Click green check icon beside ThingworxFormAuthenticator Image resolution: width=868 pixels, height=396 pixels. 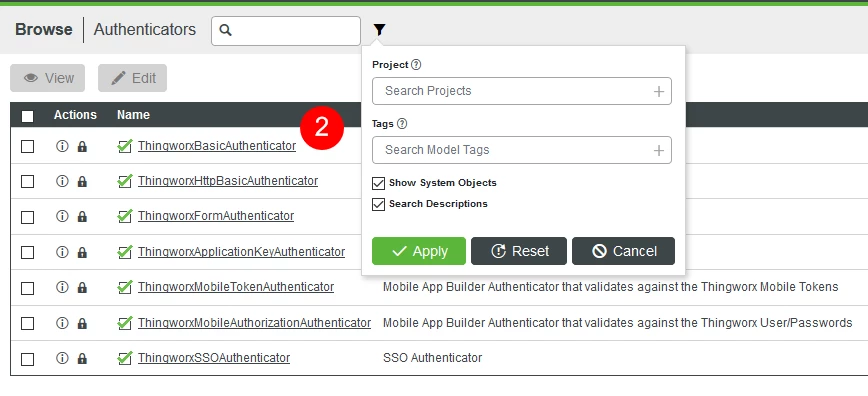click(125, 217)
